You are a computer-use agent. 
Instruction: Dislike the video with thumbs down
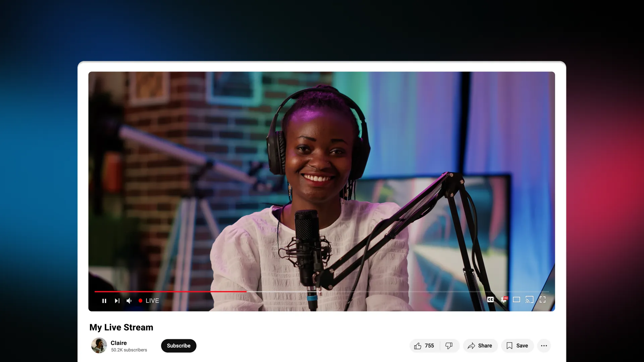[x=449, y=346]
